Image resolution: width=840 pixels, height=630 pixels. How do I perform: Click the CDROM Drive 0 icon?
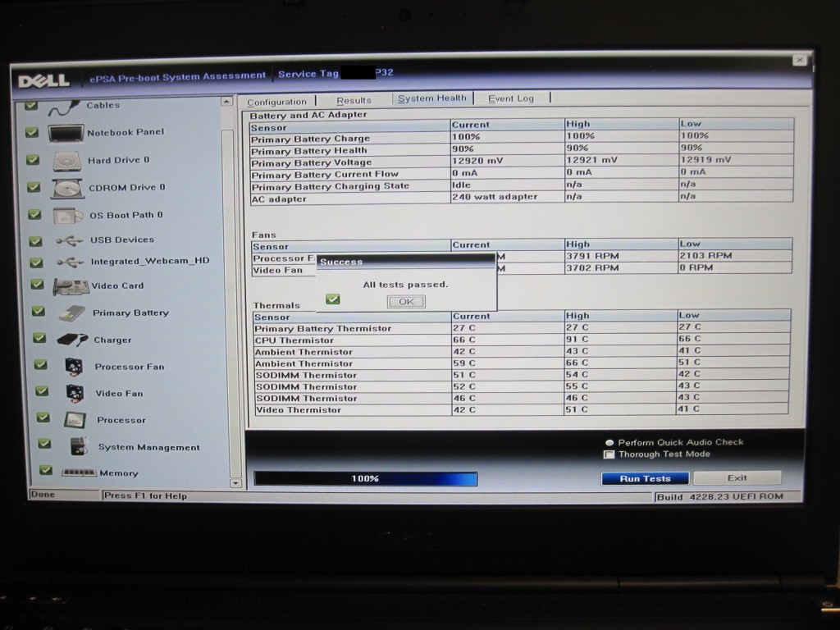coord(67,189)
